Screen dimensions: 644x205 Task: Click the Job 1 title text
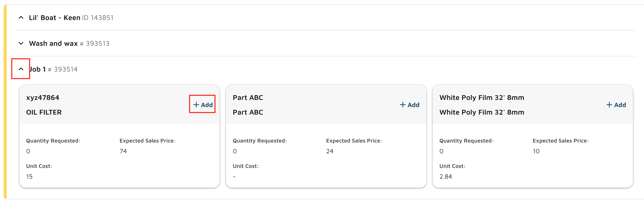coord(38,69)
